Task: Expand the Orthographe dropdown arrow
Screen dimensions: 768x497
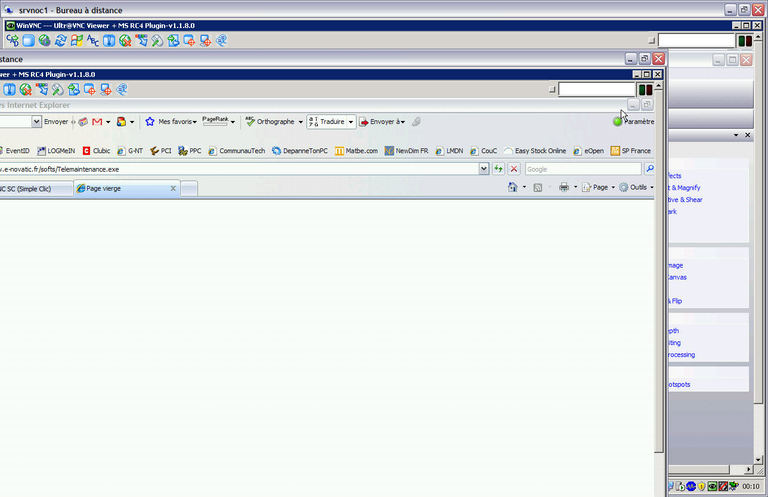Action: tap(301, 122)
